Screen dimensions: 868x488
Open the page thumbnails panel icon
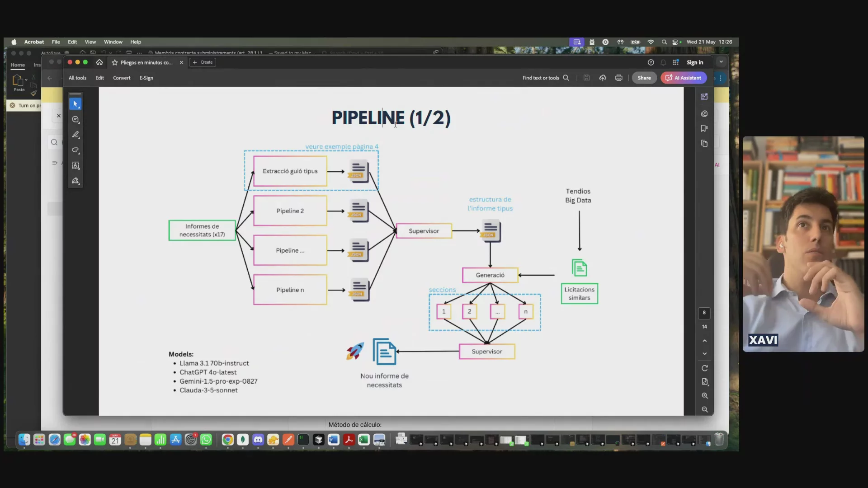pyautogui.click(x=704, y=143)
